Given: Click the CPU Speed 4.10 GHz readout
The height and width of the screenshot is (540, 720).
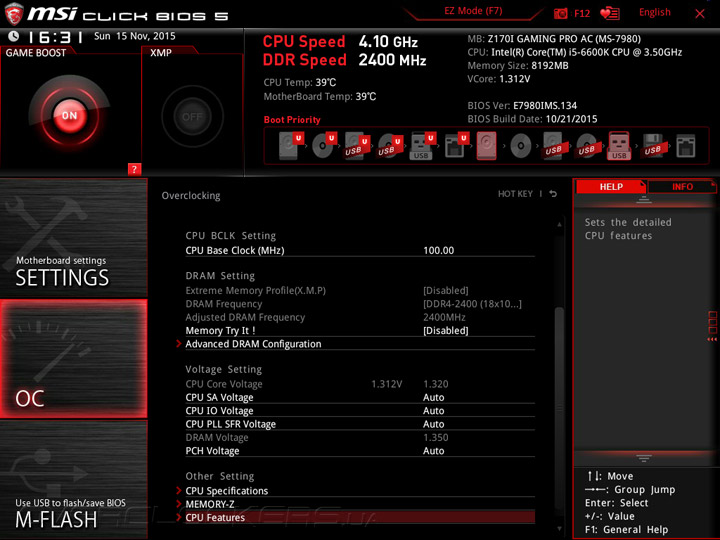Looking at the screenshot, I should pos(340,42).
